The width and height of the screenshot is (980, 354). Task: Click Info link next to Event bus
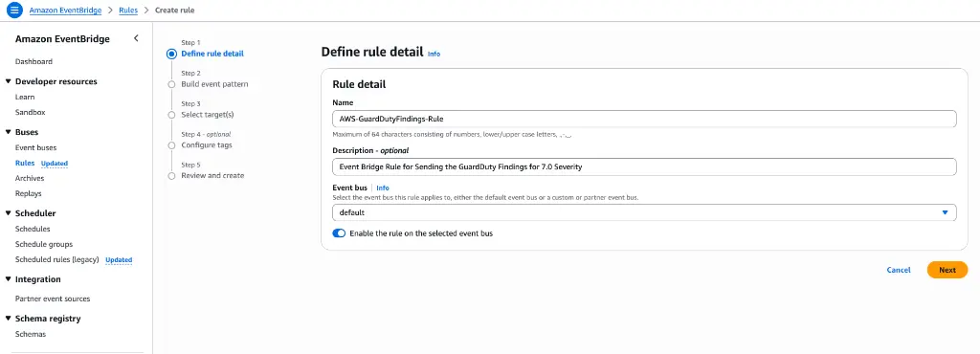pyautogui.click(x=383, y=188)
